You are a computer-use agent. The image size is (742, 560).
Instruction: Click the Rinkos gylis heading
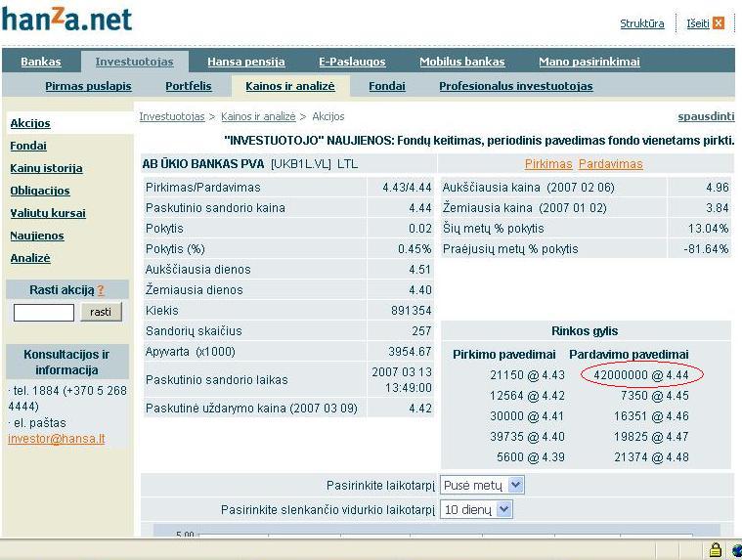coord(585,331)
